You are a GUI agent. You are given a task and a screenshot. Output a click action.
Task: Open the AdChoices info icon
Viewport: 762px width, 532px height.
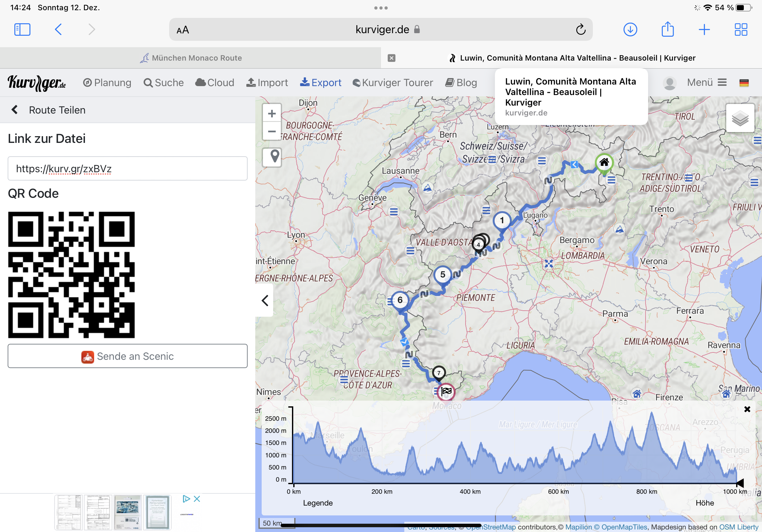click(186, 499)
